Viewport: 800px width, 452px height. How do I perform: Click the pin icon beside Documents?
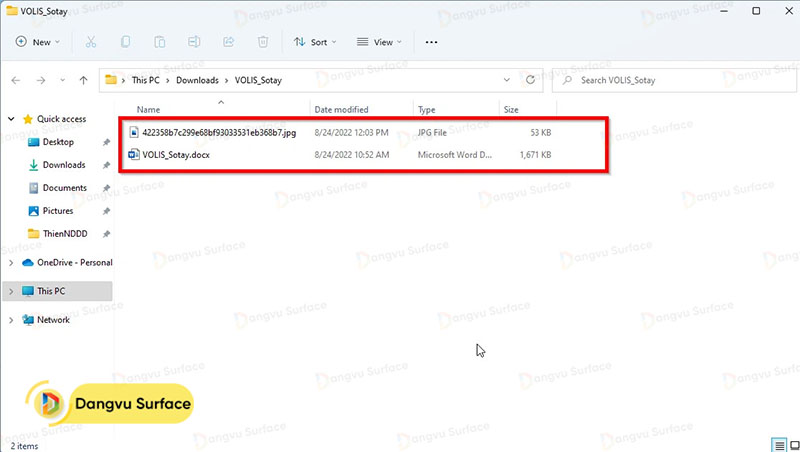click(x=106, y=188)
